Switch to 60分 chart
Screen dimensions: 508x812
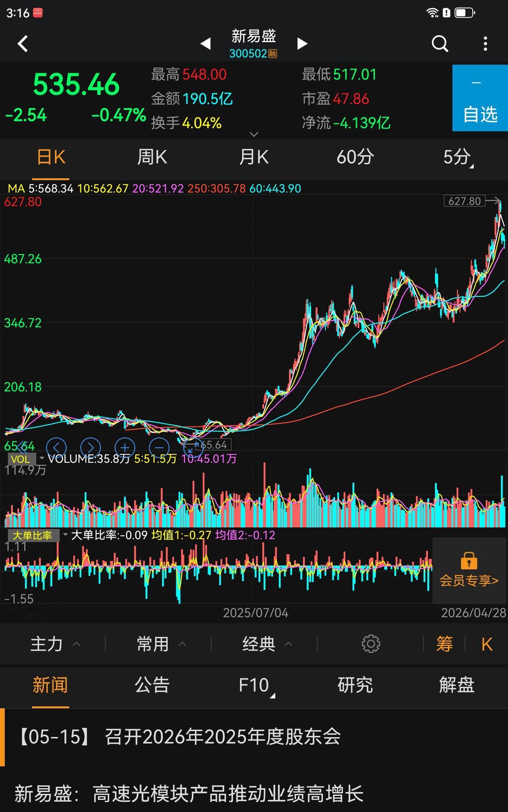pyautogui.click(x=355, y=157)
